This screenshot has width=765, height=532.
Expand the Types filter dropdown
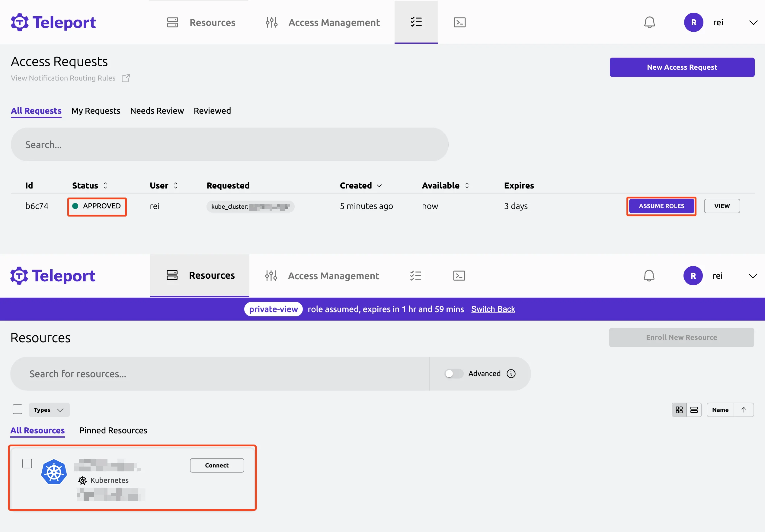(49, 410)
